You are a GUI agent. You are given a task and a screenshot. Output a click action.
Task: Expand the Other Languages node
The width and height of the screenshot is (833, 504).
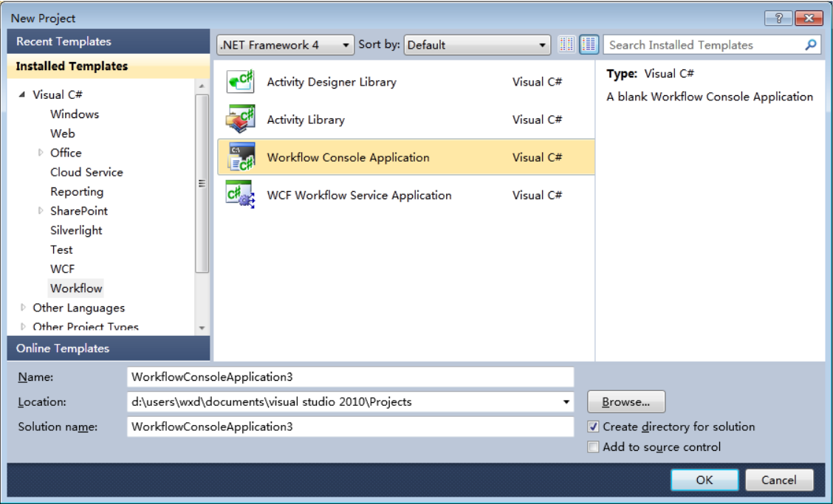(23, 308)
